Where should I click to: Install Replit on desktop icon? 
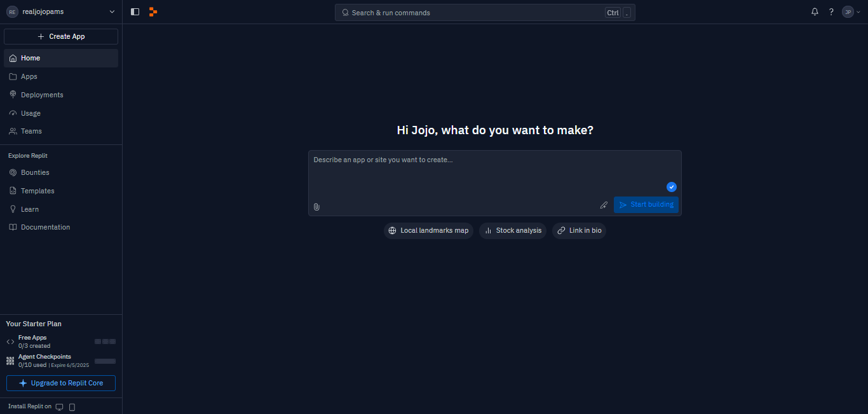point(60,407)
